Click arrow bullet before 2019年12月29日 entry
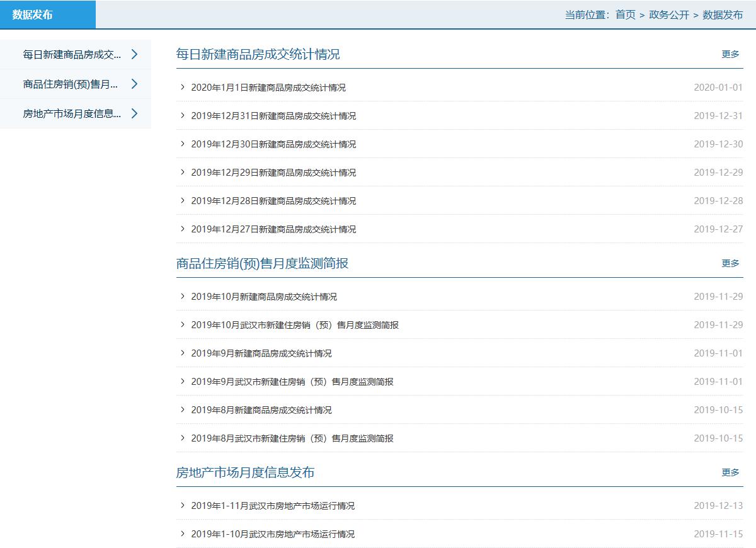Image resolution: width=756 pixels, height=548 pixels. click(x=183, y=172)
